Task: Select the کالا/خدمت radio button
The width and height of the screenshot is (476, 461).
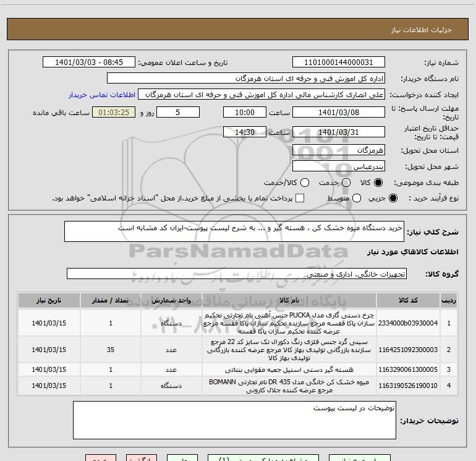Action: (305, 183)
